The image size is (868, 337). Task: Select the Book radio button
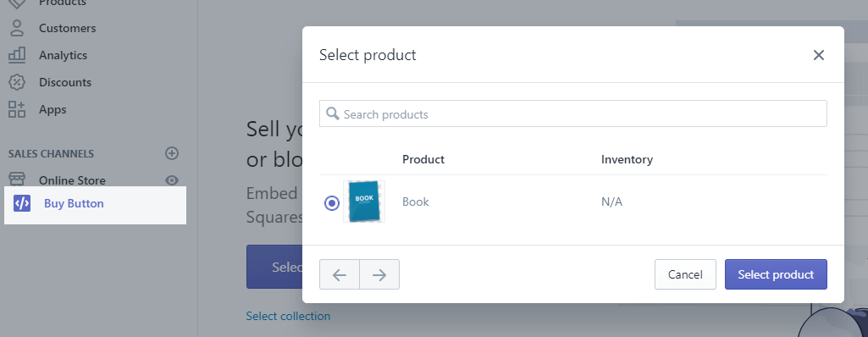coord(332,203)
